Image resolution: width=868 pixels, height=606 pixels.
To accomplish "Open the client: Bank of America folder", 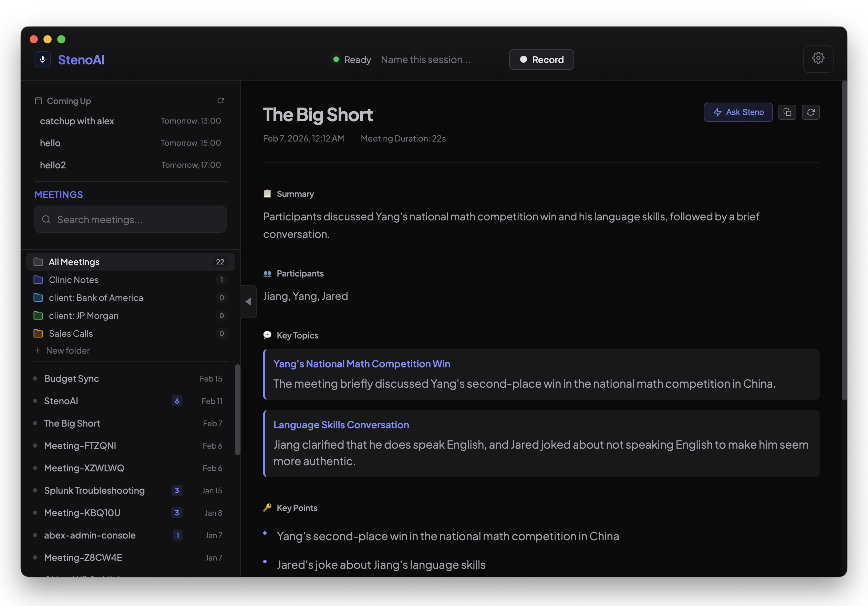I will 96,298.
